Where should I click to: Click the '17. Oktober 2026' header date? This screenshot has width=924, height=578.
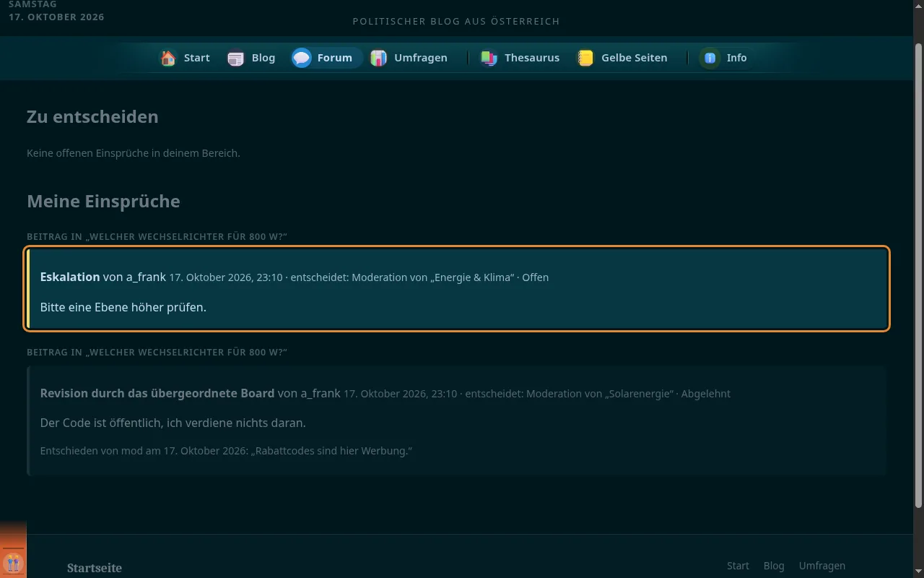56,17
